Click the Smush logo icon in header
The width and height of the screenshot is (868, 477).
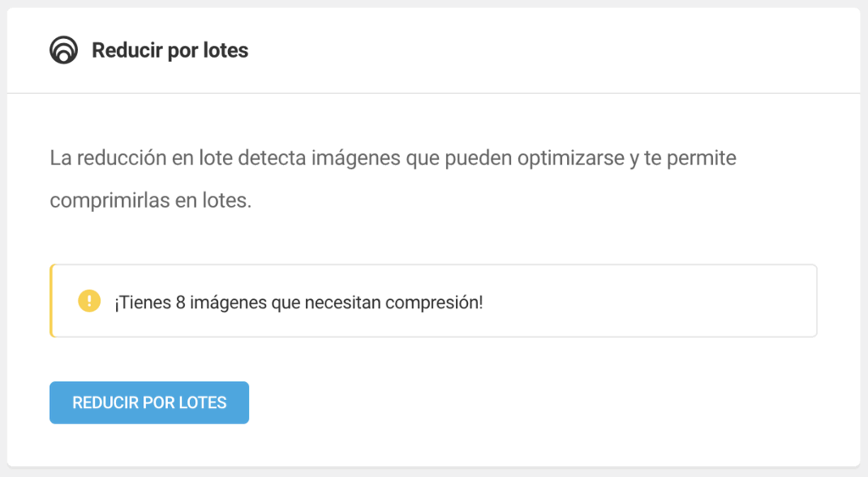(64, 51)
